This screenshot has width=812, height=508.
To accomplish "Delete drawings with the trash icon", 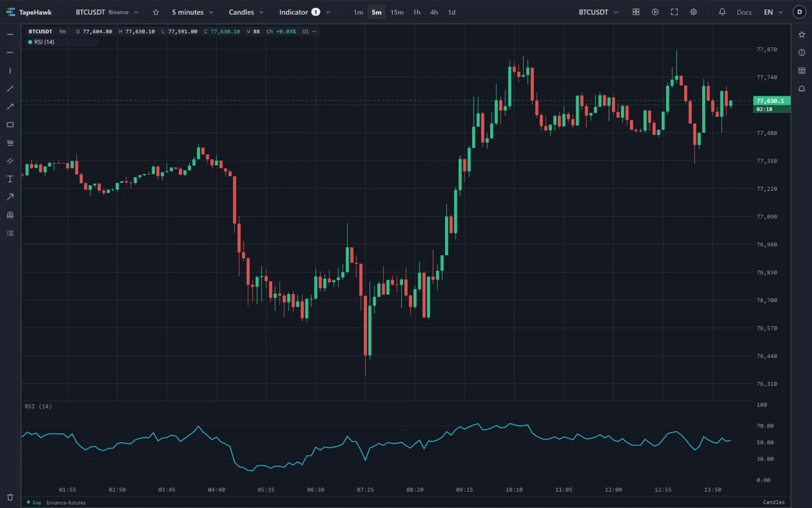I will pos(10,497).
